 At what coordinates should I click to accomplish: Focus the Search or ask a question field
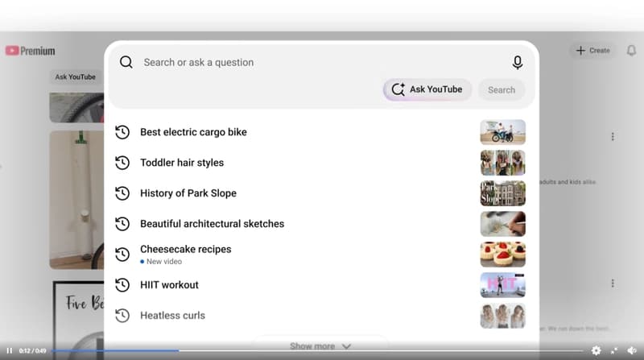click(x=320, y=63)
